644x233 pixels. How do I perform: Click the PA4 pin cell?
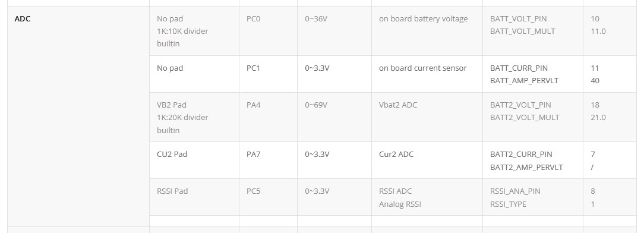pos(268,117)
